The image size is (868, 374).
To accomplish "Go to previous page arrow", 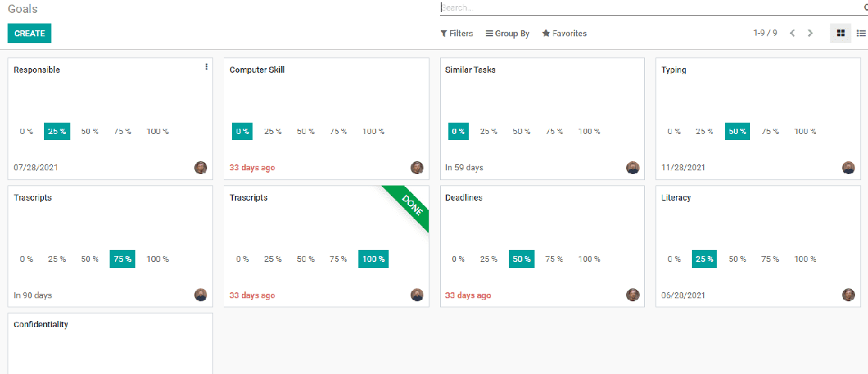I will pos(792,33).
